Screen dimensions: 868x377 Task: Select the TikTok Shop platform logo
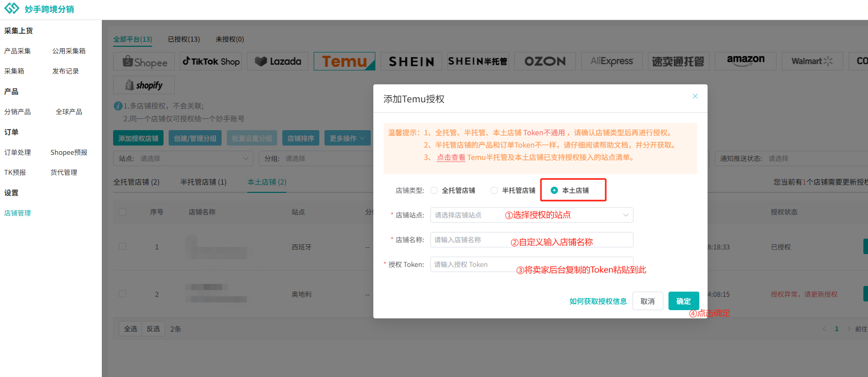tap(211, 61)
